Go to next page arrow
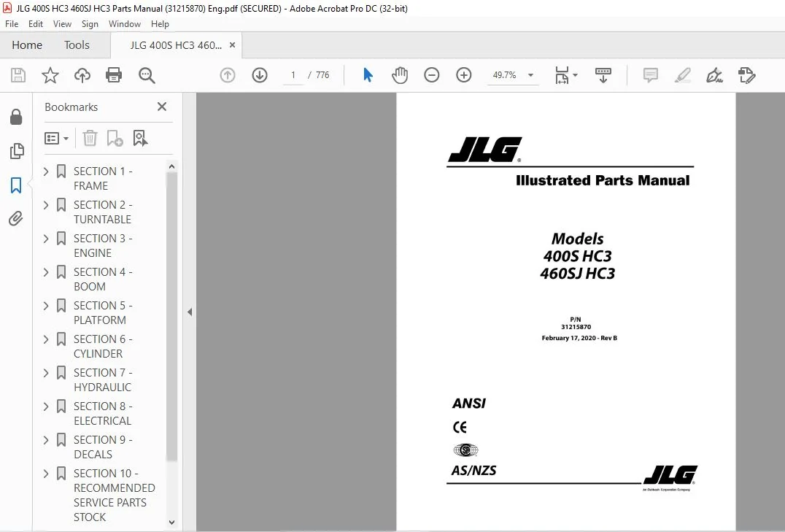785x532 pixels. pyautogui.click(x=259, y=75)
